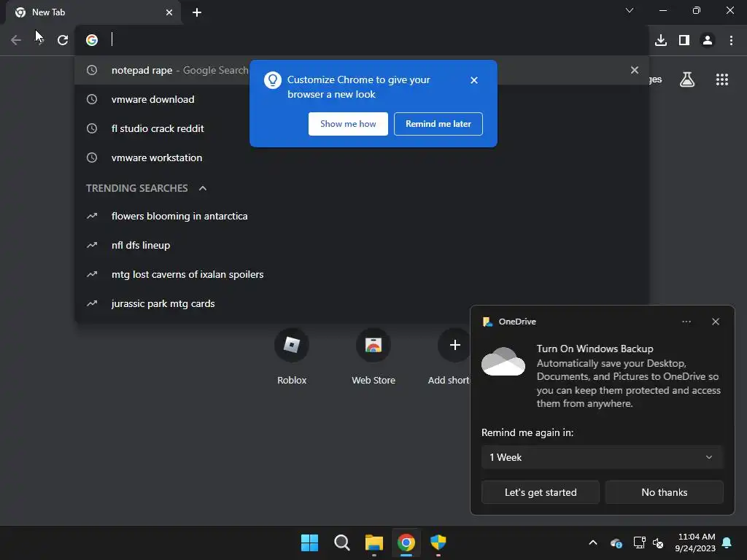Open the Chrome downloads icon
Viewport: 747px width, 560px height.
[661, 40]
